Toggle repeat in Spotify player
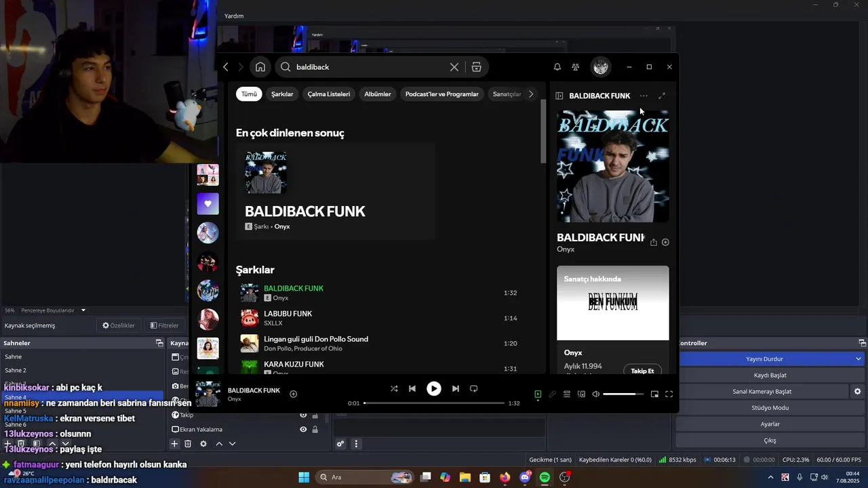The image size is (868, 488). coord(474,388)
